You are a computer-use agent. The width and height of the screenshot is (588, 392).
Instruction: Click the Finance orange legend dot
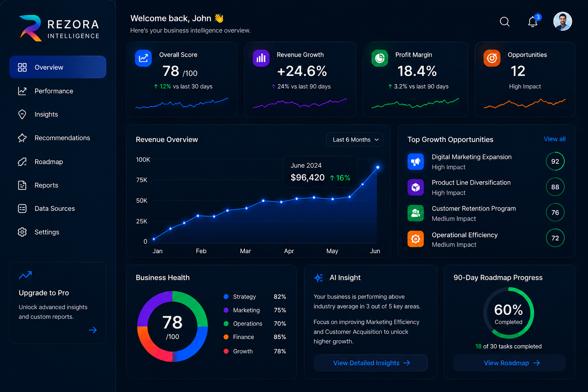[226, 337]
